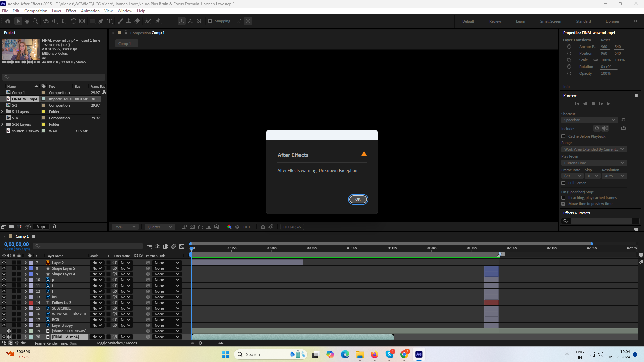Select the Hand tool
Viewport: 644px width, 362px height.
(27, 21)
